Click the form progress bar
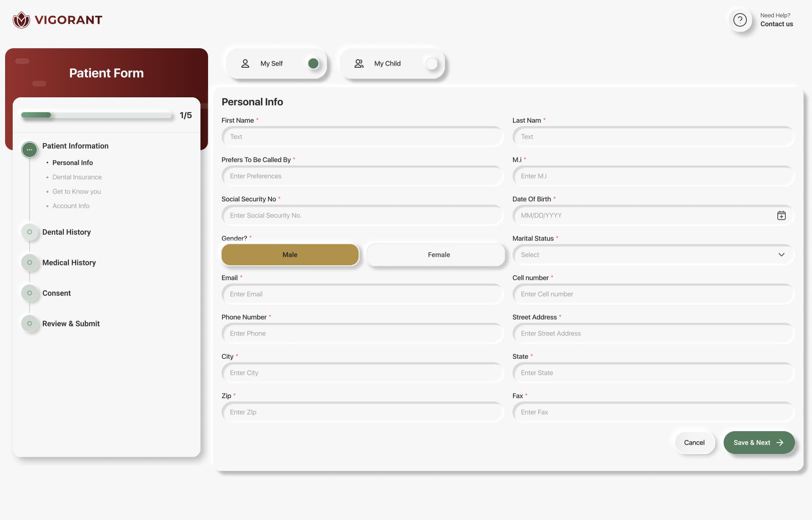This screenshot has height=520, width=812. coord(96,115)
